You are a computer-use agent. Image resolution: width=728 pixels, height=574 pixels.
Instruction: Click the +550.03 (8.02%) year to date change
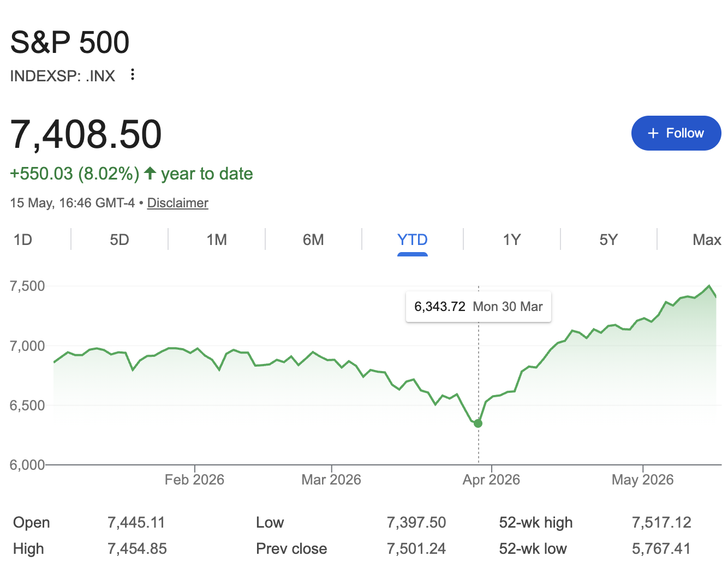coord(132,174)
